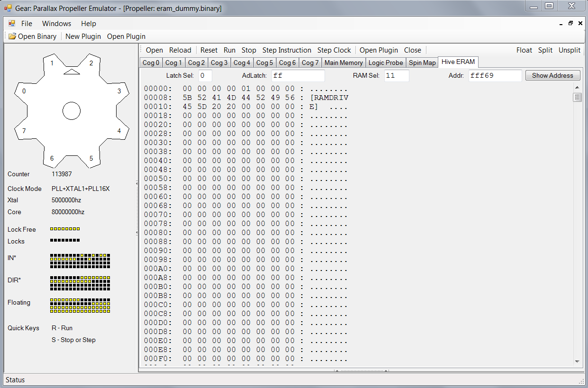The width and height of the screenshot is (588, 388).
Task: Switch to the Cog 3 tab
Action: click(219, 63)
